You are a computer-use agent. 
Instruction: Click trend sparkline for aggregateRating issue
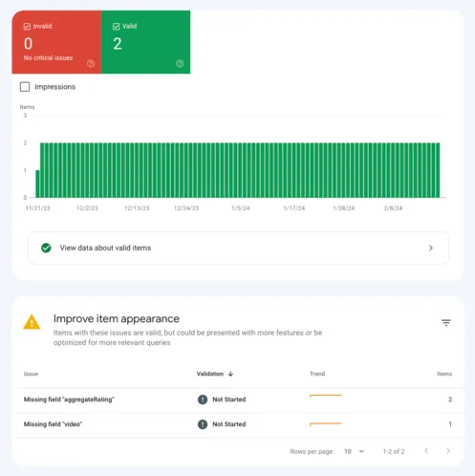[x=326, y=396]
